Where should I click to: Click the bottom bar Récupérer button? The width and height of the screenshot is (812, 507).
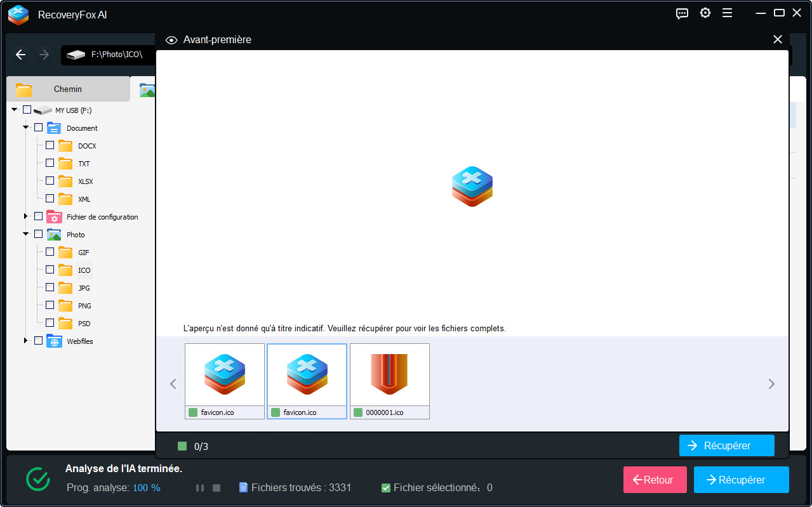click(x=742, y=480)
